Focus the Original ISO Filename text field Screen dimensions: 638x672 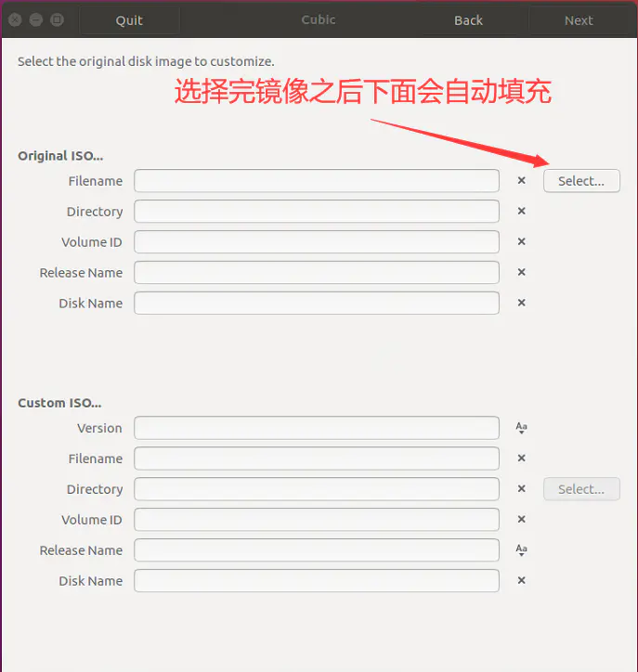click(317, 181)
